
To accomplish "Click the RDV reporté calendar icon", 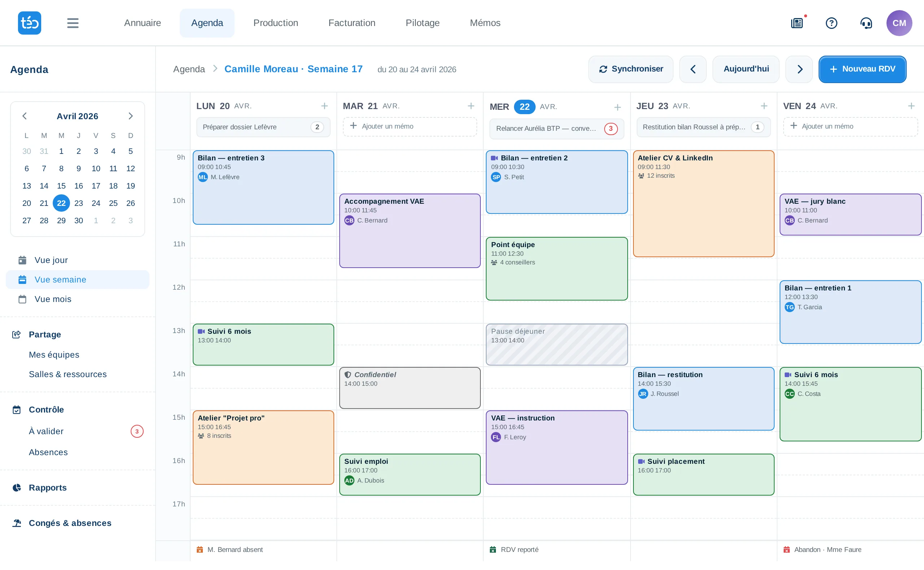I will click(x=493, y=550).
